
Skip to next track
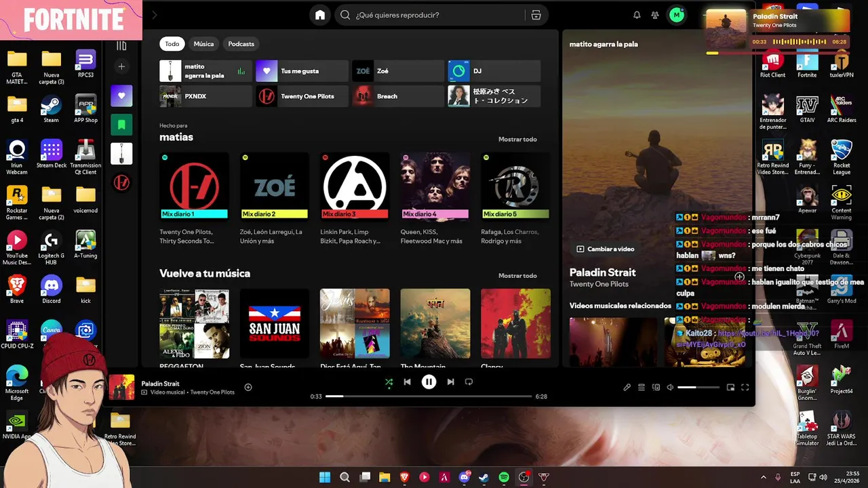coord(450,382)
